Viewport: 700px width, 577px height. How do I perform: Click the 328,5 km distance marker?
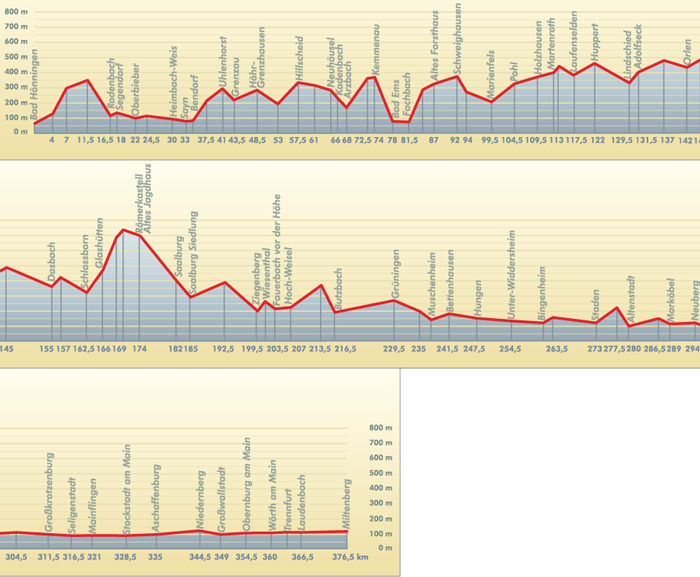coord(125,557)
